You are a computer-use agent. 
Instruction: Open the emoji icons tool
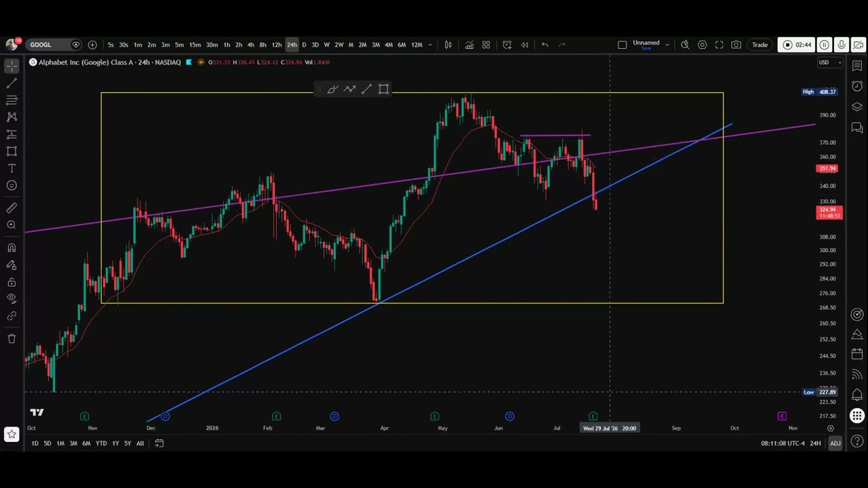[x=12, y=186]
